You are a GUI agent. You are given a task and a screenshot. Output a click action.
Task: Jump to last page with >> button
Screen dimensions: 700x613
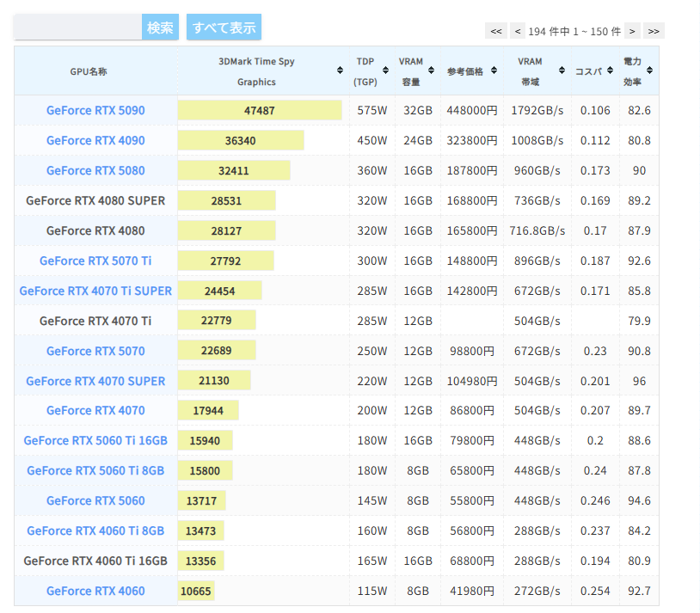click(654, 31)
